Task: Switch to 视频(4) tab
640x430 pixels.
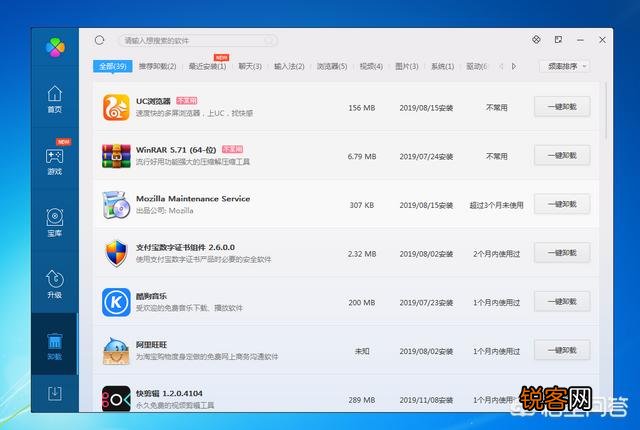Action: pyautogui.click(x=371, y=66)
